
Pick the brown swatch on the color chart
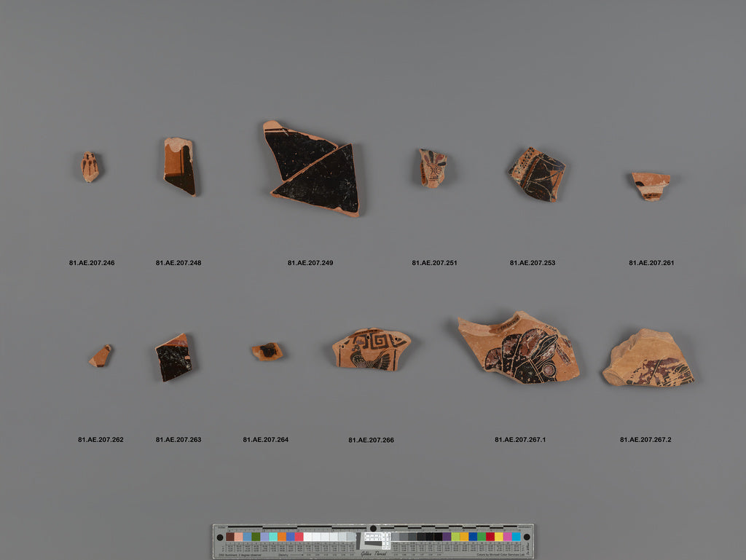point(230,537)
